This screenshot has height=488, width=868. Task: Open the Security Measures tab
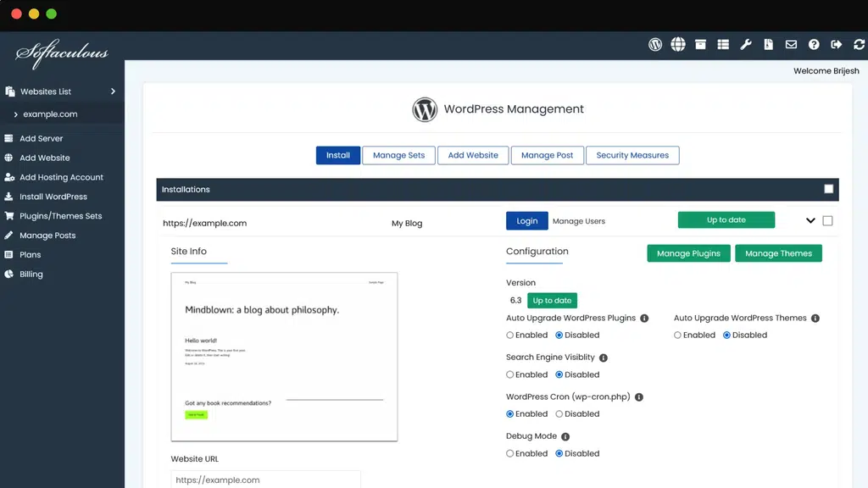click(x=632, y=156)
